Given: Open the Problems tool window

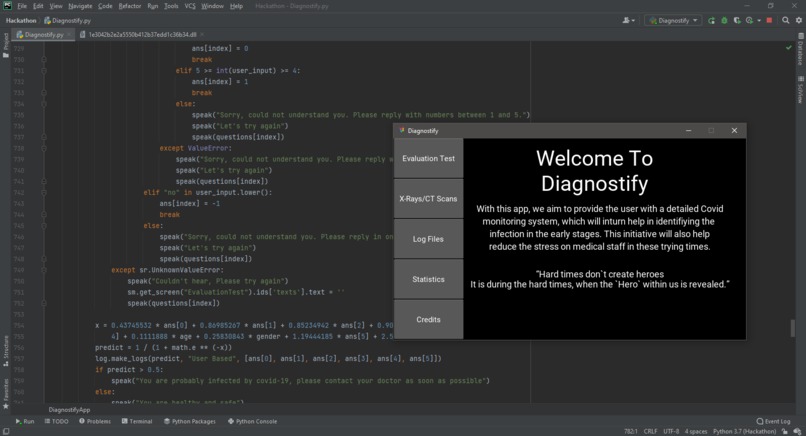Looking at the screenshot, I should click(95, 421).
